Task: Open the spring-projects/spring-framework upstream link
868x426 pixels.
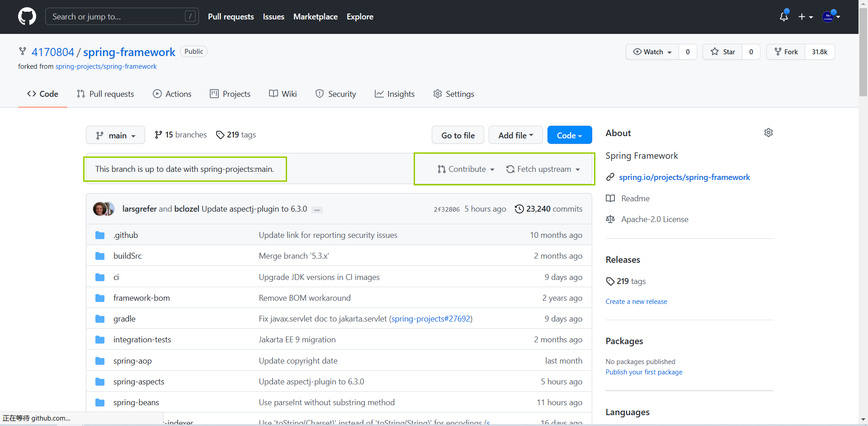Action: pos(106,66)
